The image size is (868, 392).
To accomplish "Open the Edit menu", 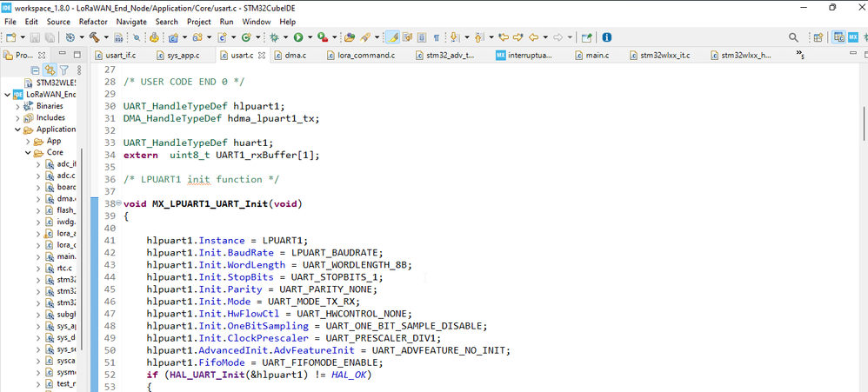I will click(x=31, y=22).
